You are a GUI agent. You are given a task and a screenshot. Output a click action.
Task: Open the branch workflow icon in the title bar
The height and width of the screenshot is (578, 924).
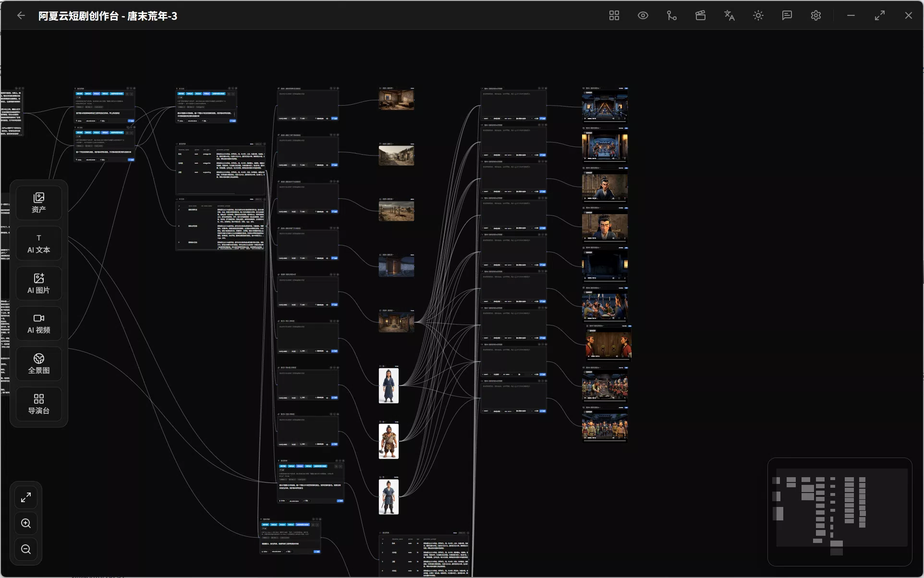(672, 15)
